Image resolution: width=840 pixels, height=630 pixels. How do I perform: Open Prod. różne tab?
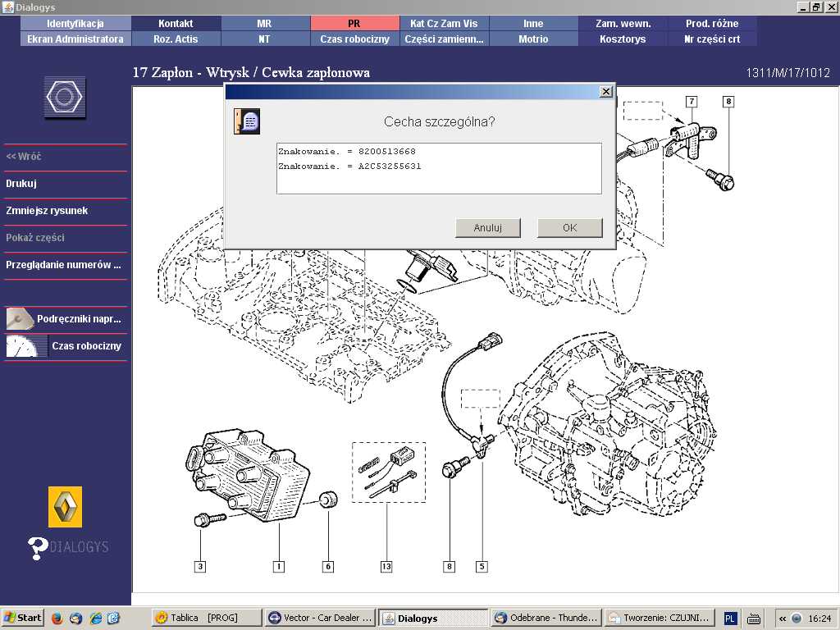click(713, 23)
